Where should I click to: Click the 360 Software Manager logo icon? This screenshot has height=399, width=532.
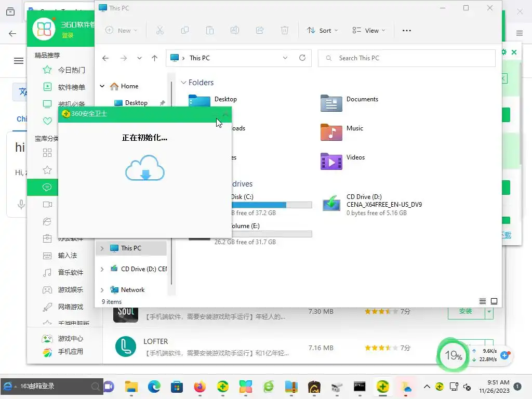[44, 29]
